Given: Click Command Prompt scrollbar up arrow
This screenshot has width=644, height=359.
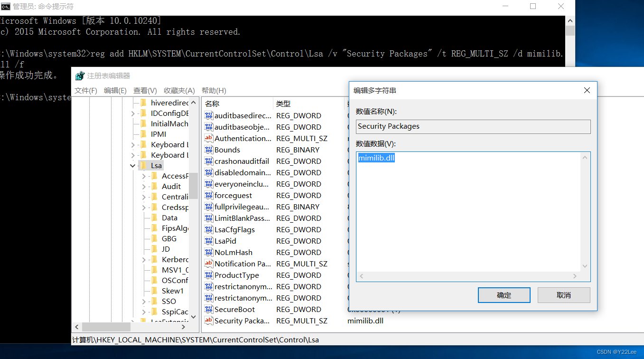Looking at the screenshot, I should point(570,20).
